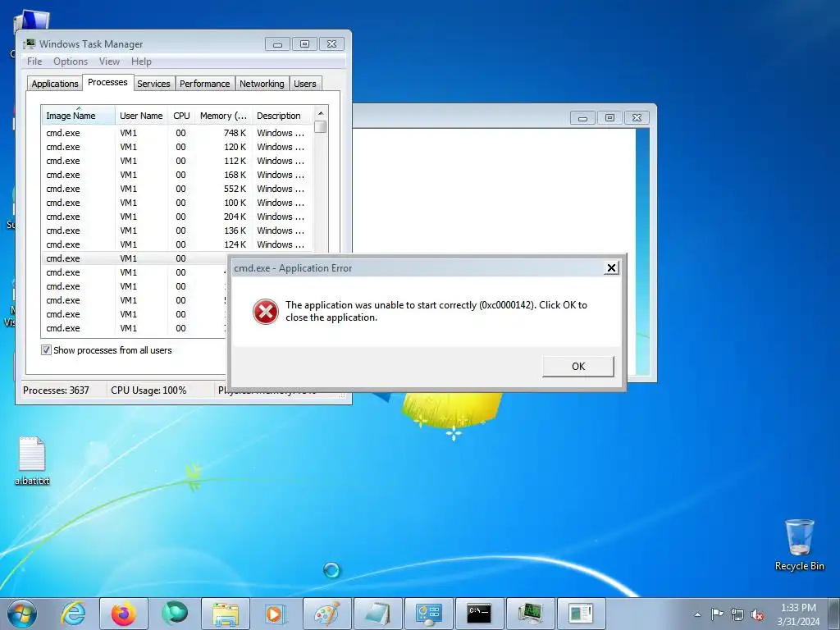Select the Recycle Bin desktop icon

(799, 545)
